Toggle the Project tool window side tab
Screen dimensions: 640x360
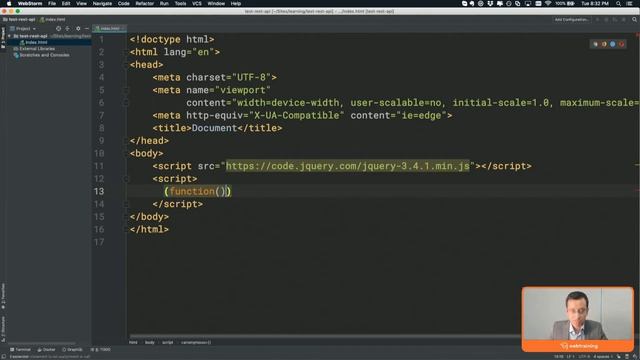pos(3,38)
